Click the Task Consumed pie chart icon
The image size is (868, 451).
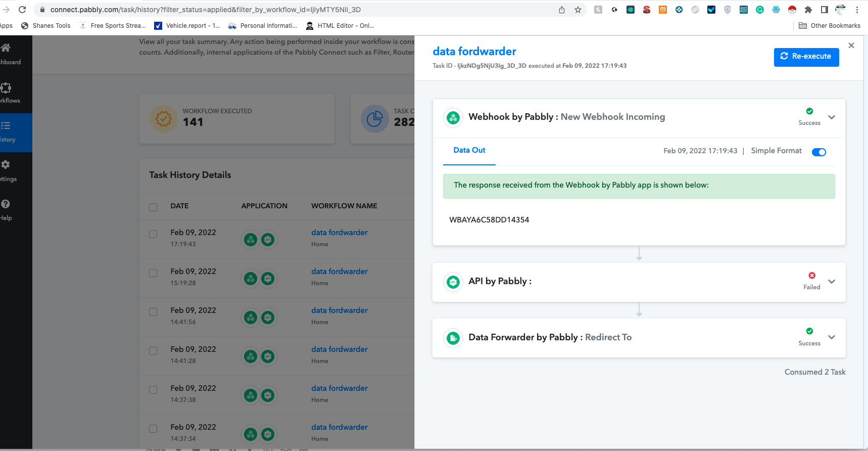pos(374,119)
